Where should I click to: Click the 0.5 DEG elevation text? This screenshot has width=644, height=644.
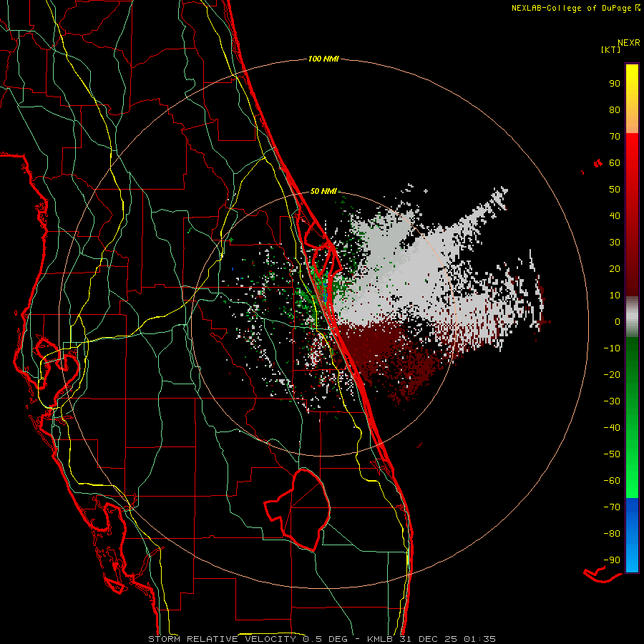pyautogui.click(x=325, y=639)
